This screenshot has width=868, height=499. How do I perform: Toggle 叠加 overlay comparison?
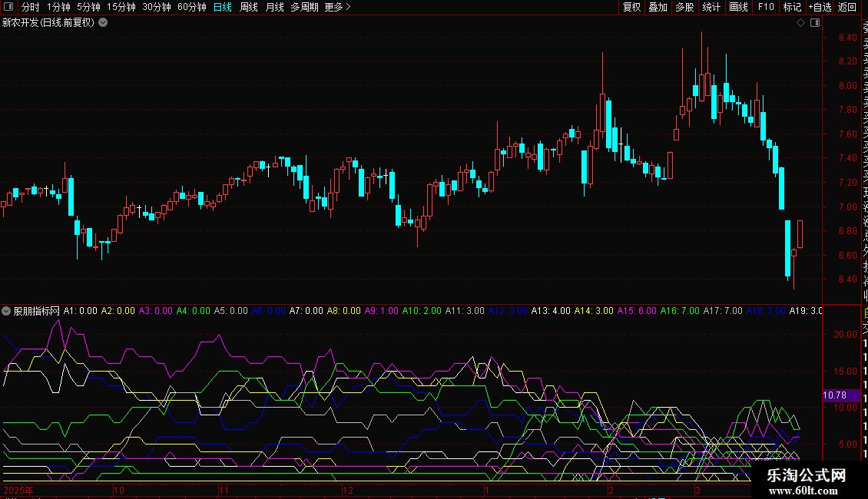coord(658,7)
